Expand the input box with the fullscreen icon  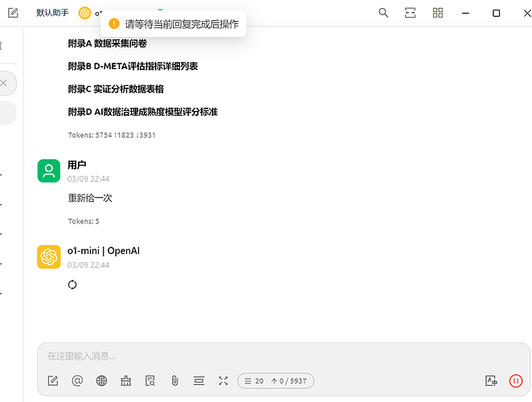coord(223,381)
